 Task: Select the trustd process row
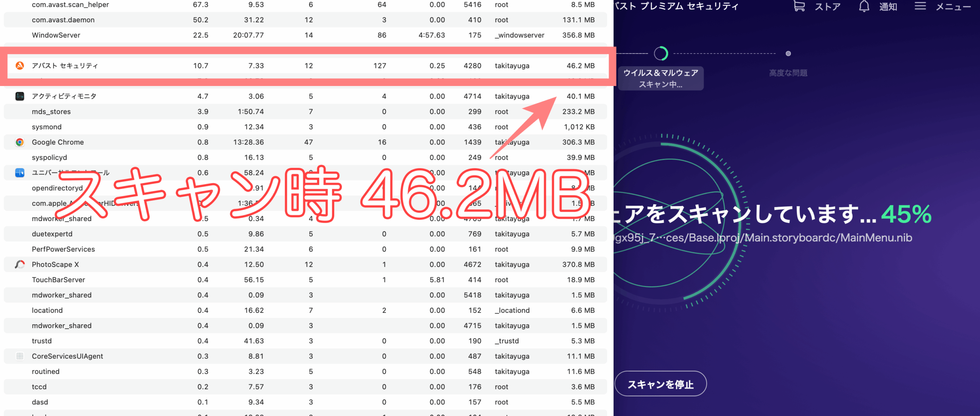305,341
